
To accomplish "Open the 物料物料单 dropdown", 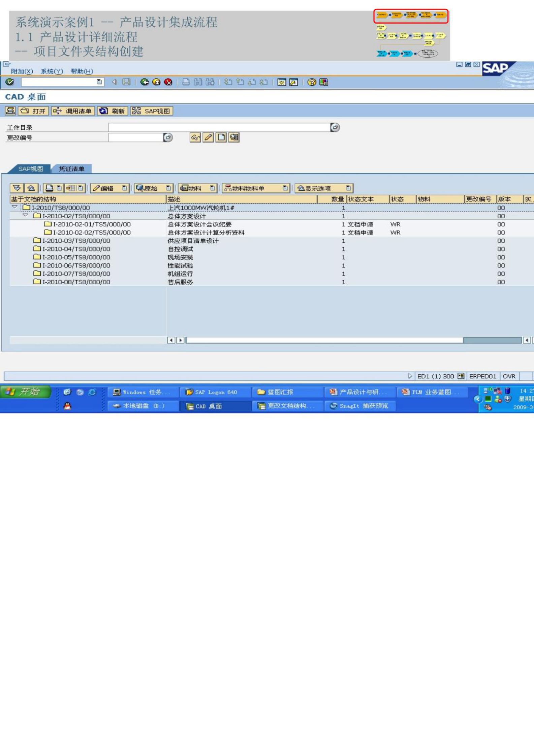I will pyautogui.click(x=285, y=188).
